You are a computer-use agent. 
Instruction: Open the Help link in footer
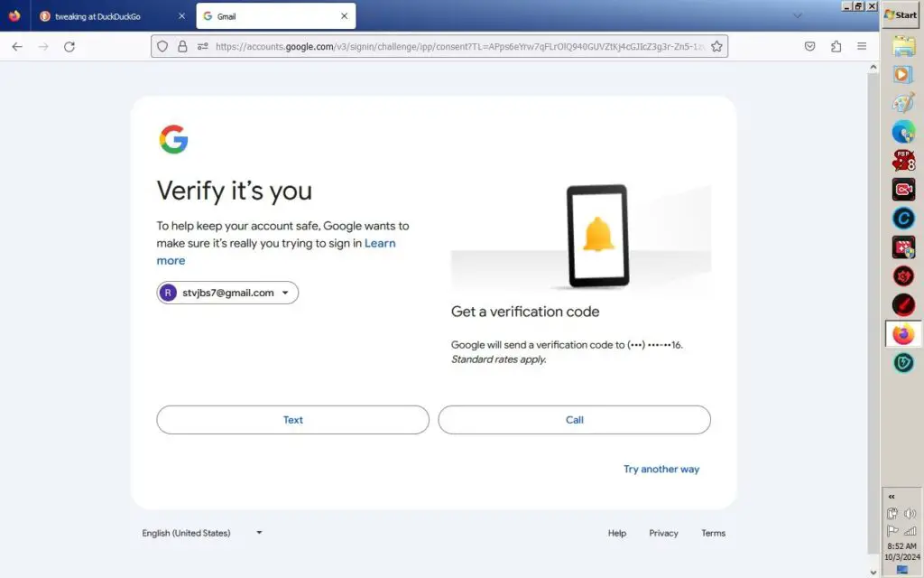[x=617, y=533]
